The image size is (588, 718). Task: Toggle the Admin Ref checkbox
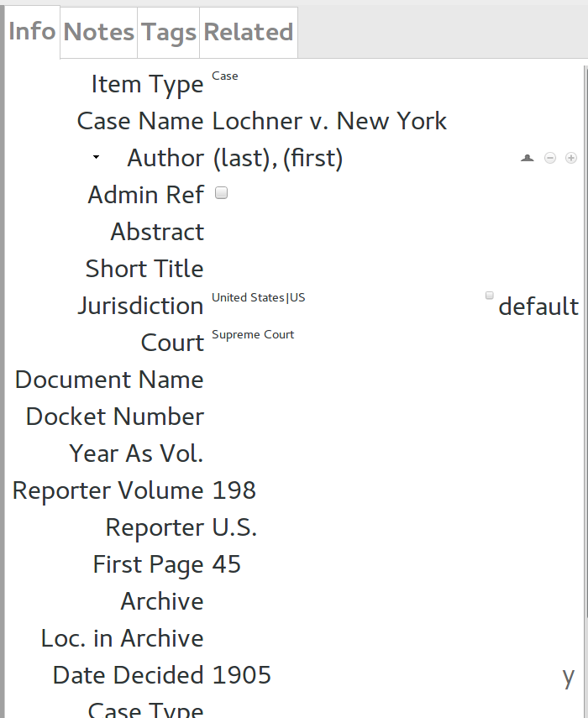(221, 193)
